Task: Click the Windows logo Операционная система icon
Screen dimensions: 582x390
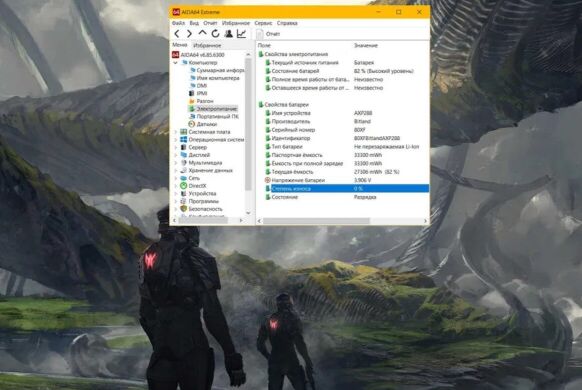Action: 183,140
